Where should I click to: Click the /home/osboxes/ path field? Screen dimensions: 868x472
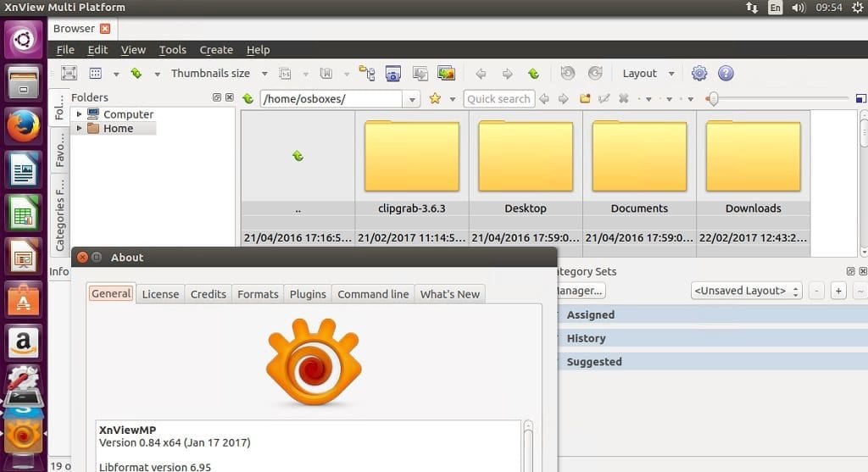point(331,98)
